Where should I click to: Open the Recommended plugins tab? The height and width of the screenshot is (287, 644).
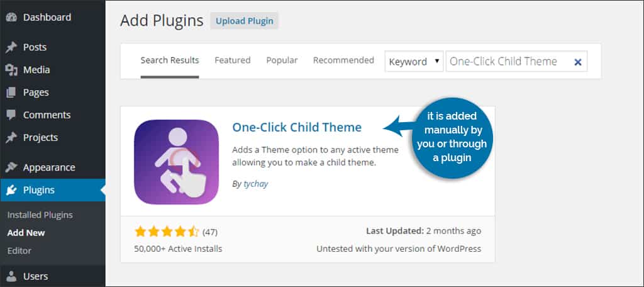tap(343, 60)
